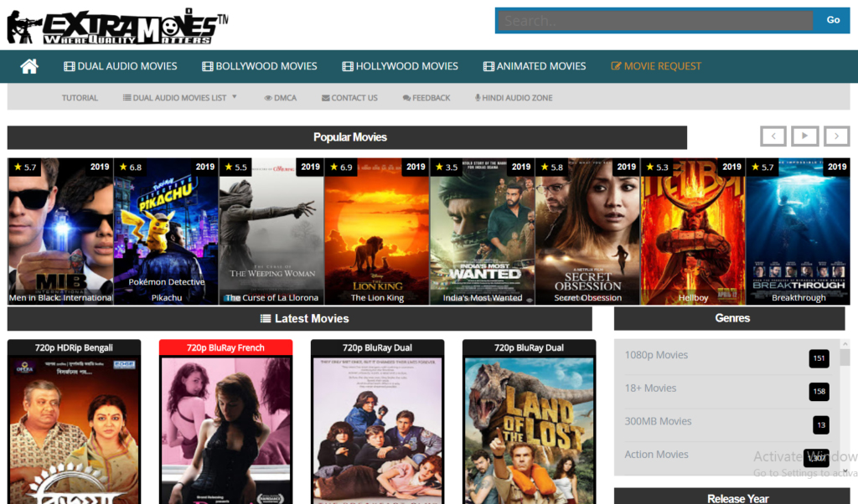
Task: Select 1080p Movies genre
Action: [x=656, y=355]
